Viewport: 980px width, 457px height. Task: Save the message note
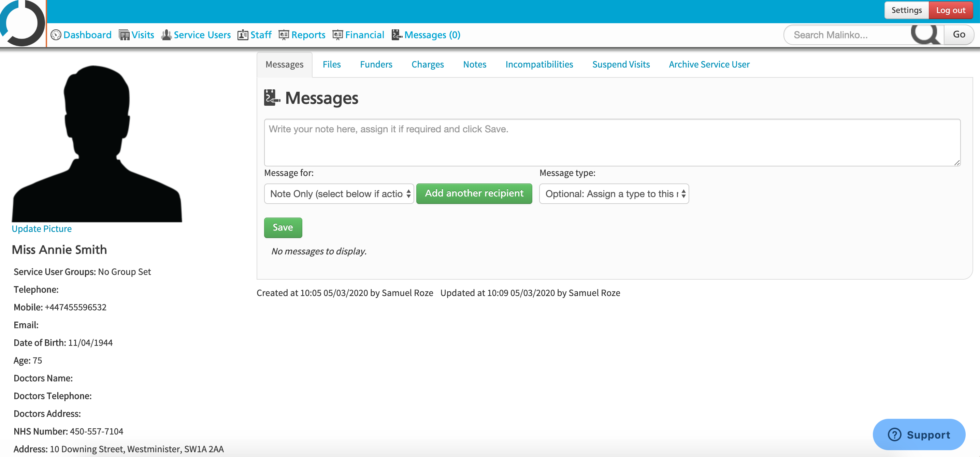[x=283, y=227]
